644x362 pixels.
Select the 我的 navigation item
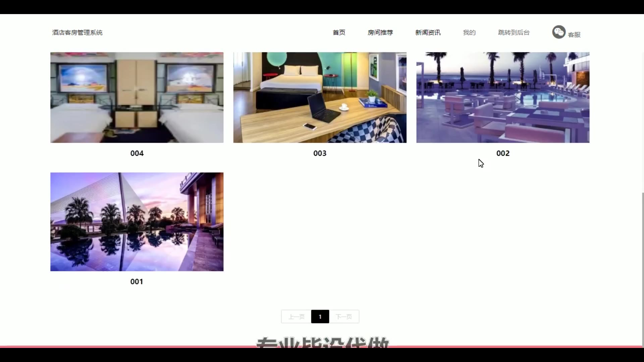tap(469, 33)
